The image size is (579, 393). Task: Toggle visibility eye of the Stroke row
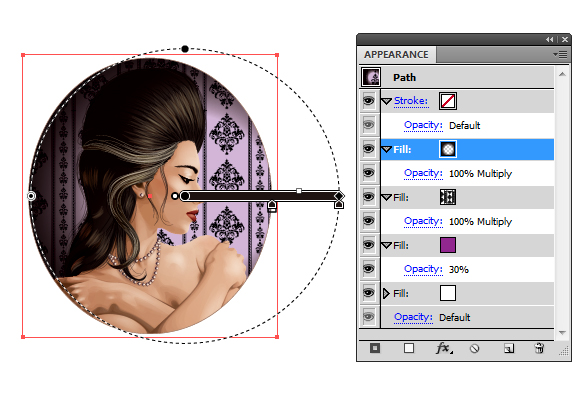pyautogui.click(x=369, y=100)
